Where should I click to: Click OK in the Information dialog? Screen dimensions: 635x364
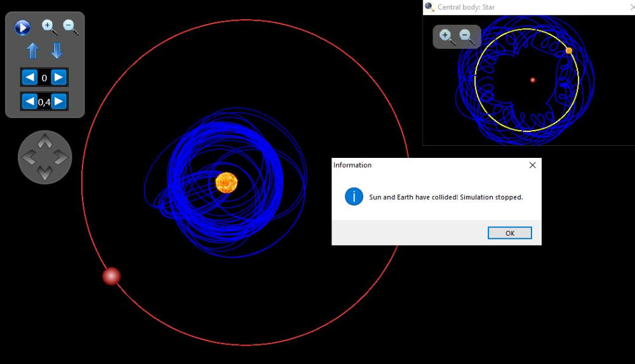click(509, 233)
